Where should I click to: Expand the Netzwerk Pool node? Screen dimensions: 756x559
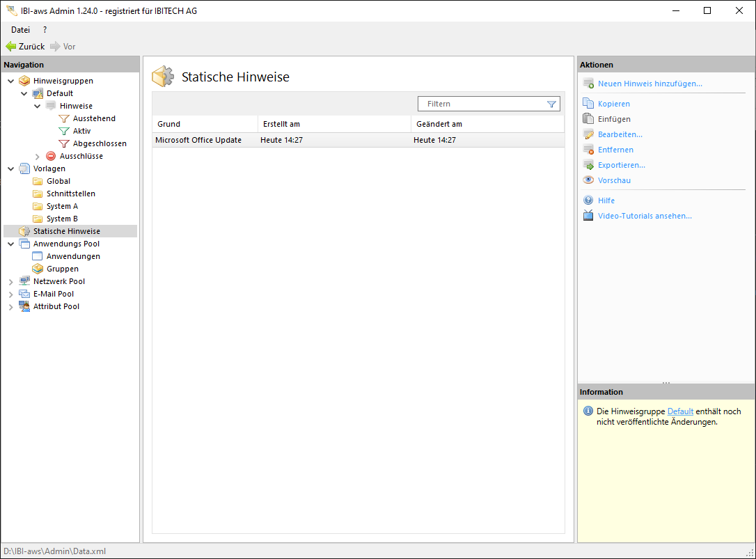pyautogui.click(x=10, y=281)
